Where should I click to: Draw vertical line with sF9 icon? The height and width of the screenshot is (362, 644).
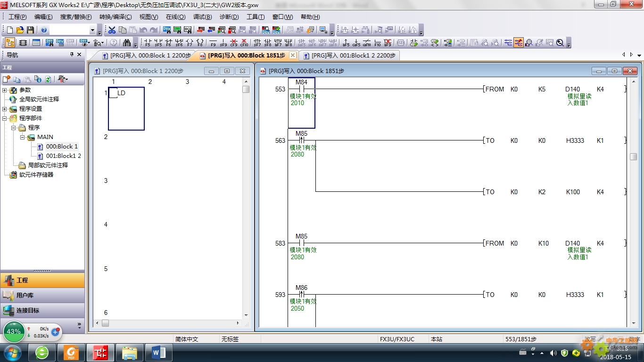point(223,43)
